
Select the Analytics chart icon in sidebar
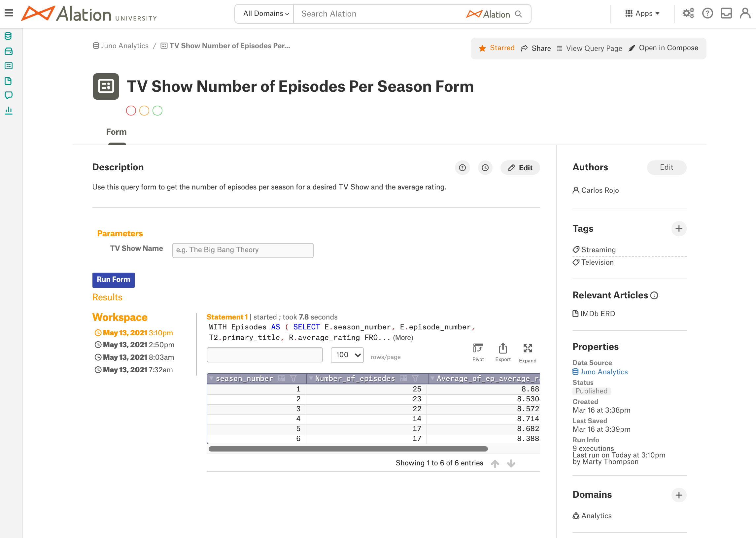click(9, 110)
